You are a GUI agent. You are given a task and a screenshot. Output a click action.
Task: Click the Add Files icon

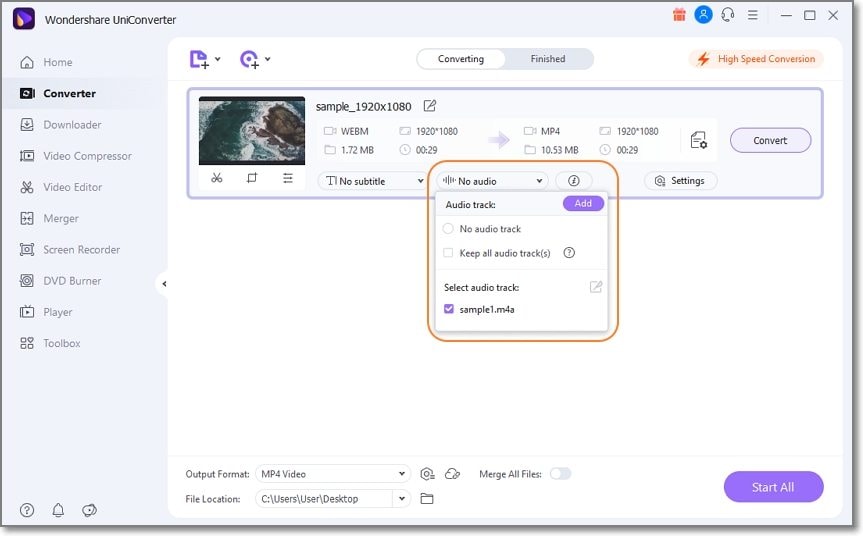pos(199,59)
